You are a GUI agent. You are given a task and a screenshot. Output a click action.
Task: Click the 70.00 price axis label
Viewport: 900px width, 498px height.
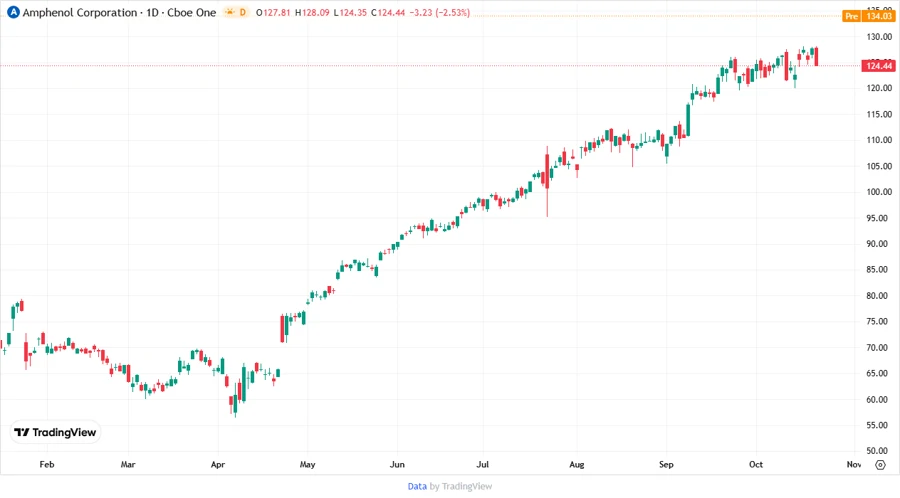coord(879,348)
